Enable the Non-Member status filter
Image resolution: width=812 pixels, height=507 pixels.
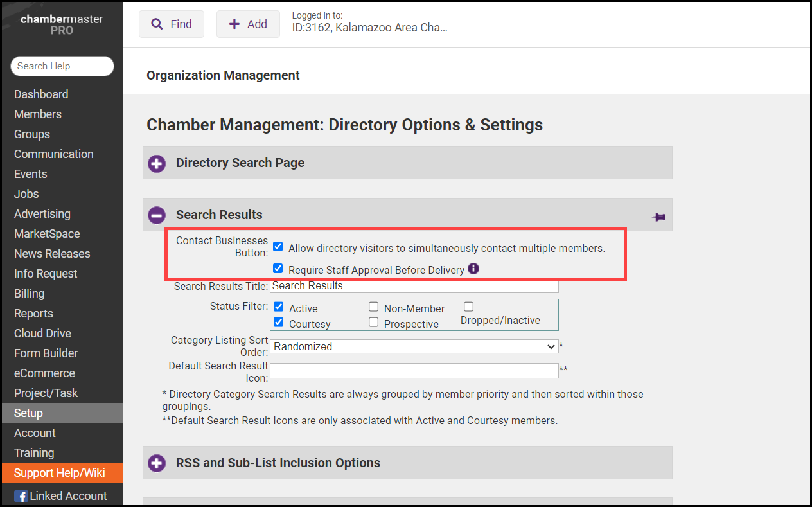373,307
